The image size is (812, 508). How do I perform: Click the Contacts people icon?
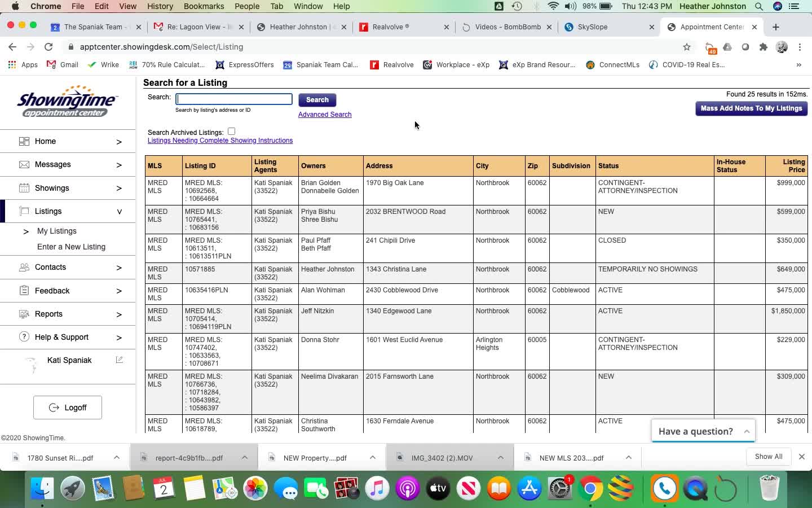click(x=24, y=267)
